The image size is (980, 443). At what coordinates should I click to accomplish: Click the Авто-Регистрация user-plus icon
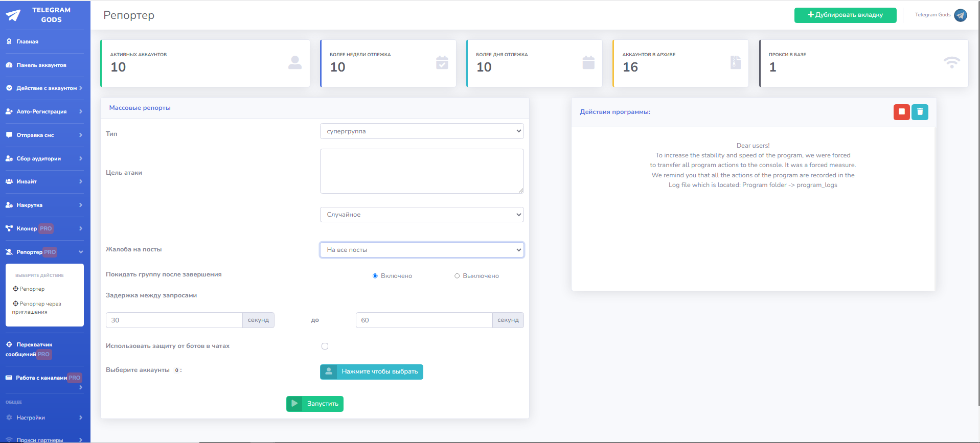pyautogui.click(x=9, y=111)
